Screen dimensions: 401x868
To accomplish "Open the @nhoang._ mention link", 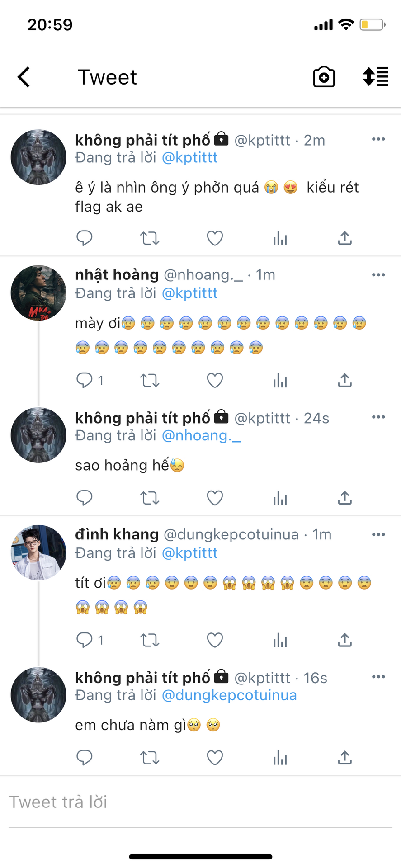I will [x=201, y=435].
